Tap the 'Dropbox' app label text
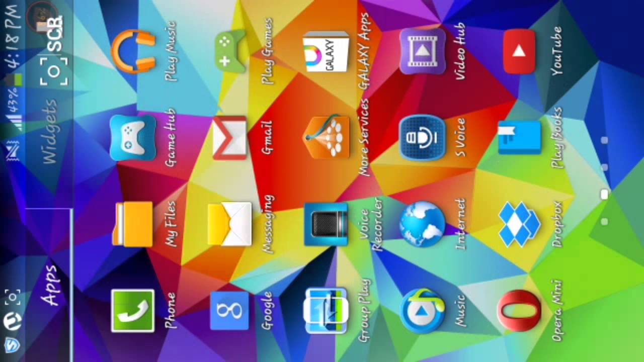 (557, 224)
